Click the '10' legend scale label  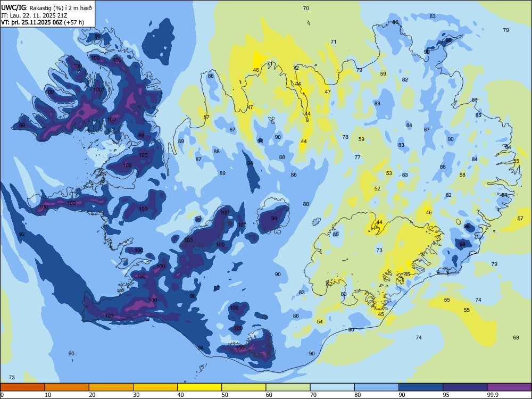tap(48, 395)
